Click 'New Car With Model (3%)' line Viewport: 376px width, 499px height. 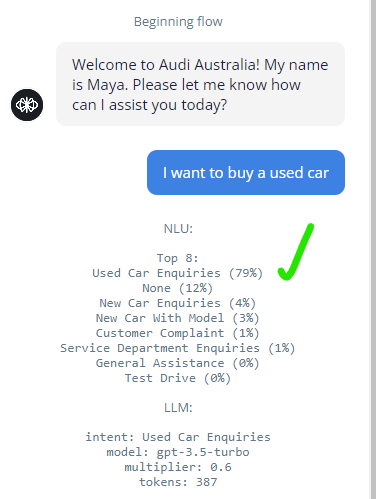pyautogui.click(x=178, y=318)
